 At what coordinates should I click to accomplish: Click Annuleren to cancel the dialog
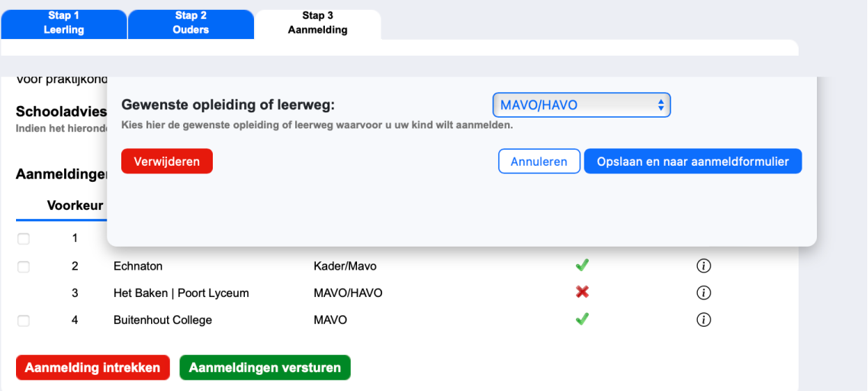coord(539,162)
